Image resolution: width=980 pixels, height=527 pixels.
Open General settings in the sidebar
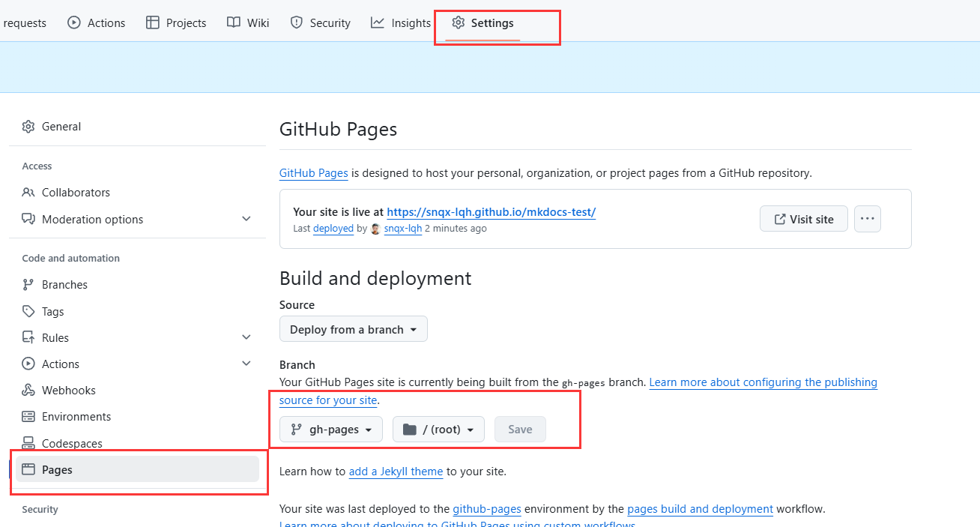tap(61, 127)
